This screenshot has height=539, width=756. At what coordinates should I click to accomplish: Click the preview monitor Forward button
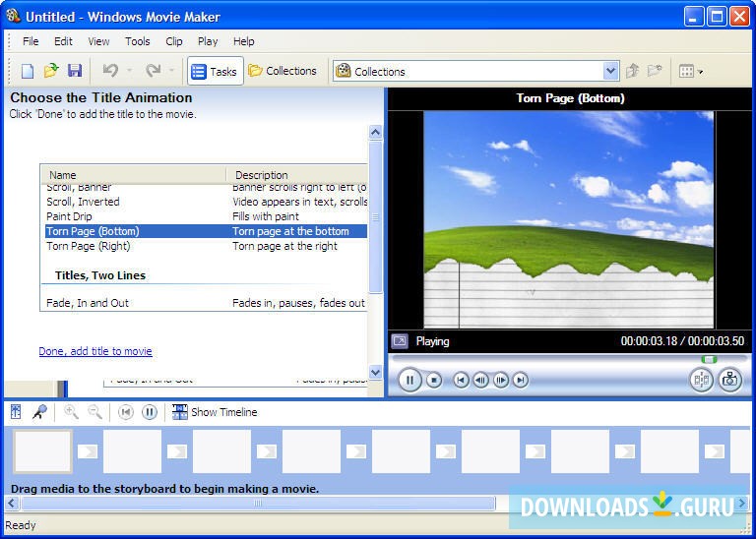[520, 380]
